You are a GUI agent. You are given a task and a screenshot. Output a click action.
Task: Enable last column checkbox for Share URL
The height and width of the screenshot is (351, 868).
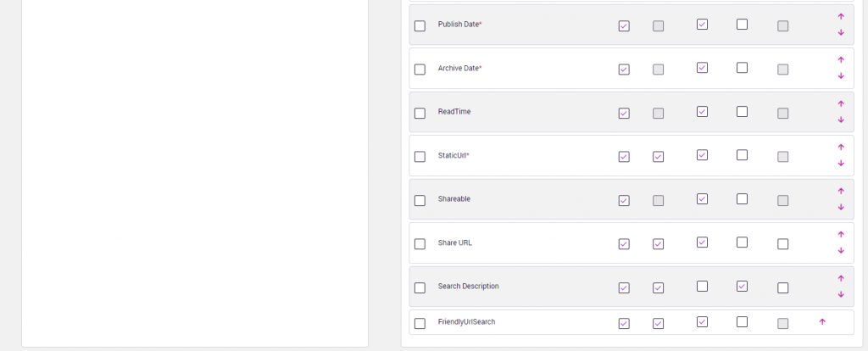[782, 244]
